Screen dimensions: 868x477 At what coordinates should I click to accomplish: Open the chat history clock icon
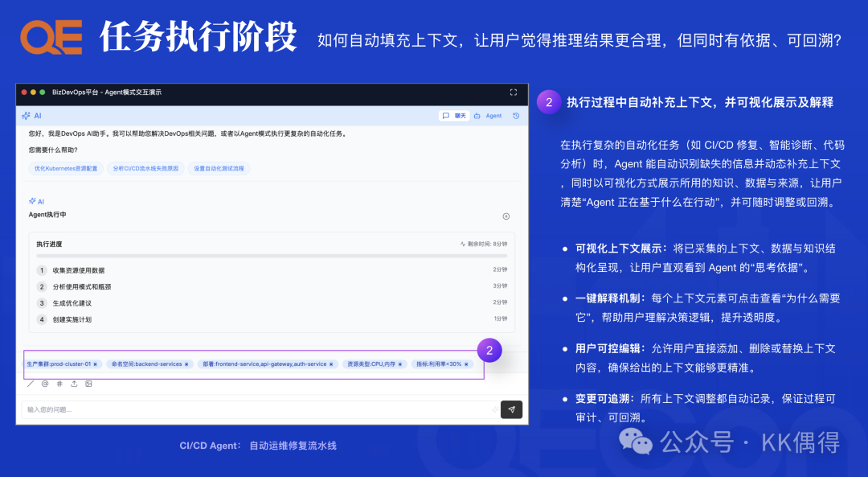tap(516, 116)
